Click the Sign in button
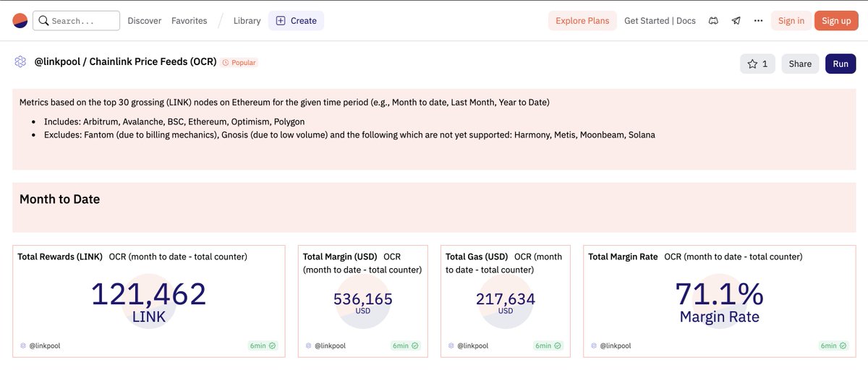 click(x=791, y=21)
